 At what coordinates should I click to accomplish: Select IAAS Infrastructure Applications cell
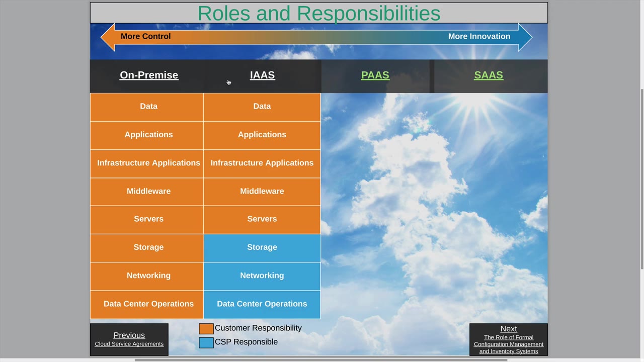point(262,163)
